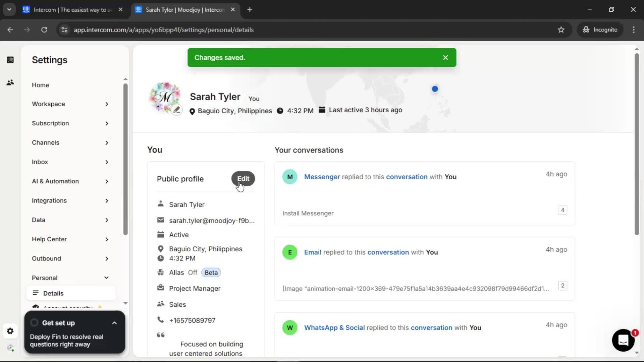This screenshot has height=362, width=644.
Task: Click the location pin next to Baguio City header
Action: (x=192, y=111)
